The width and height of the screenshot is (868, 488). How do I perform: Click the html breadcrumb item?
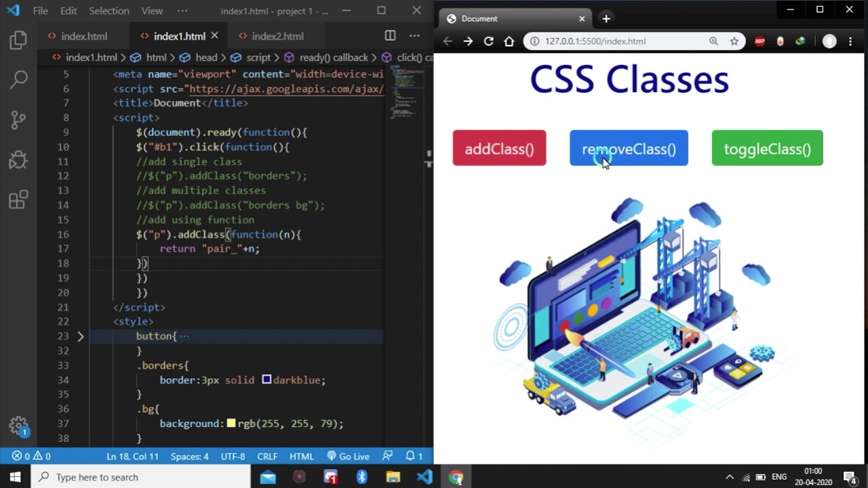[149, 58]
